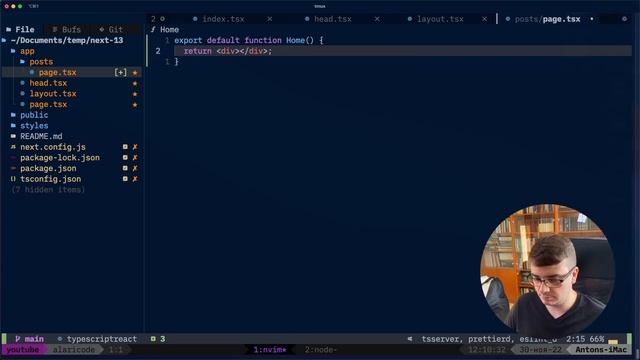The image size is (640, 360).
Task: Switch to the File tab in sidebar
Action: 20,29
